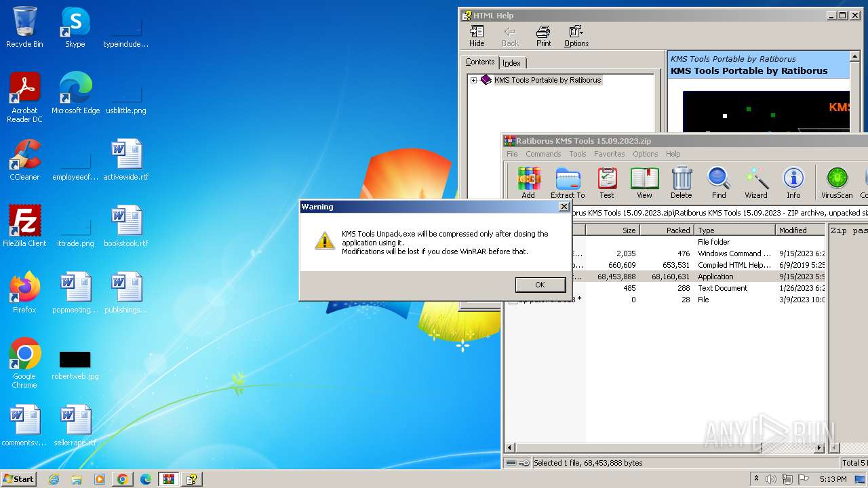
Task: Select the Text Document row
Action: coord(665,288)
